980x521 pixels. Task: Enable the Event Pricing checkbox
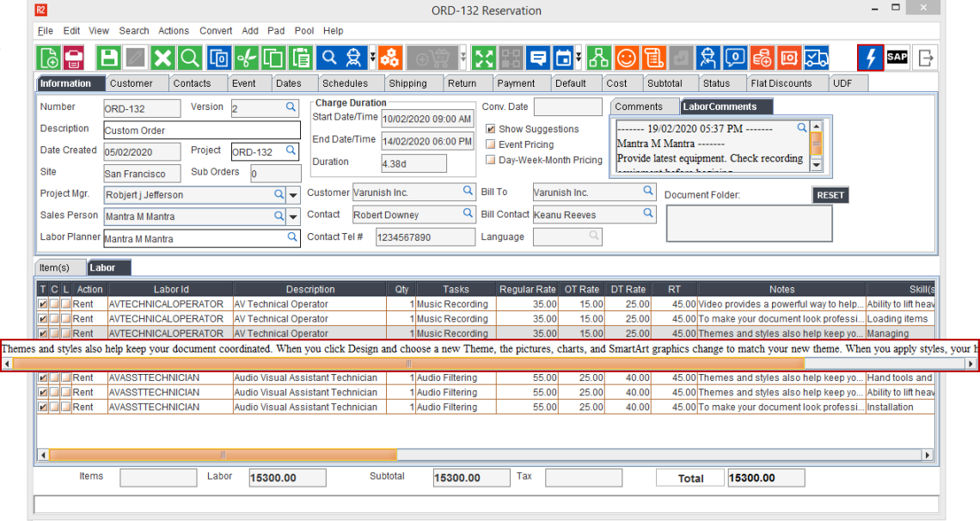click(x=491, y=144)
